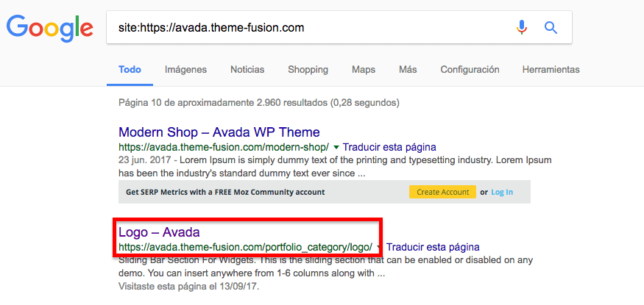
Task: Select the Todo tab
Action: [130, 70]
